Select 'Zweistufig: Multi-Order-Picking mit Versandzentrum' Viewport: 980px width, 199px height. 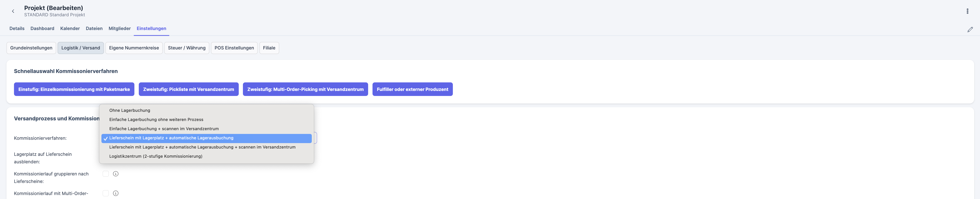[x=305, y=89]
